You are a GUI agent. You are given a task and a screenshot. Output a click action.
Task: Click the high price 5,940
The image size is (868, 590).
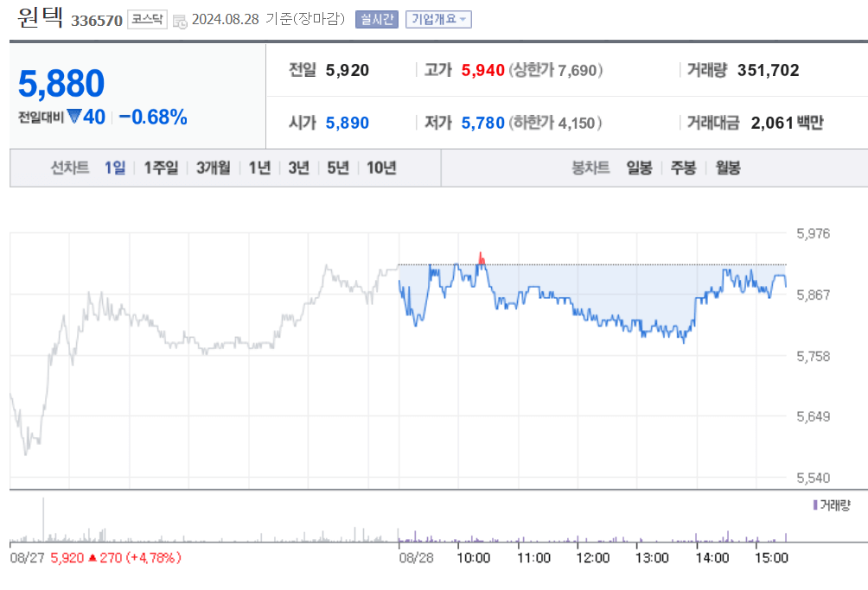[x=482, y=70]
